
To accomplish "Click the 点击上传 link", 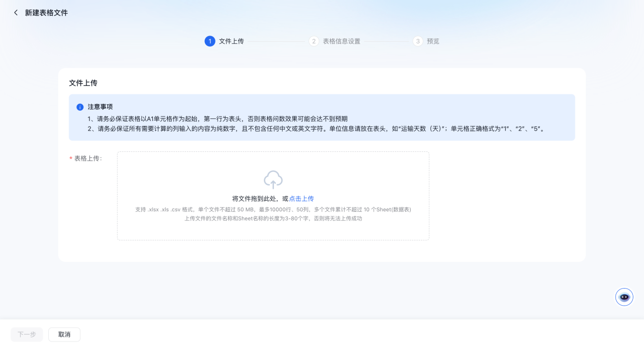I will click(x=301, y=199).
